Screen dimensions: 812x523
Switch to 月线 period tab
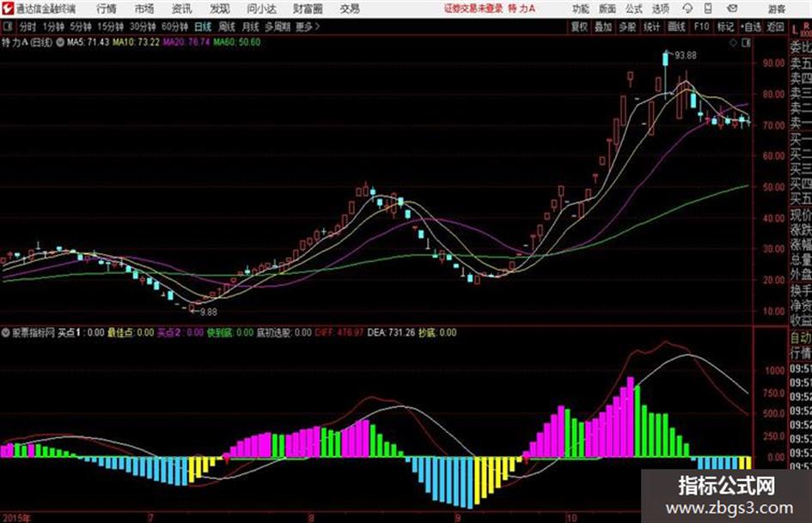(250, 27)
